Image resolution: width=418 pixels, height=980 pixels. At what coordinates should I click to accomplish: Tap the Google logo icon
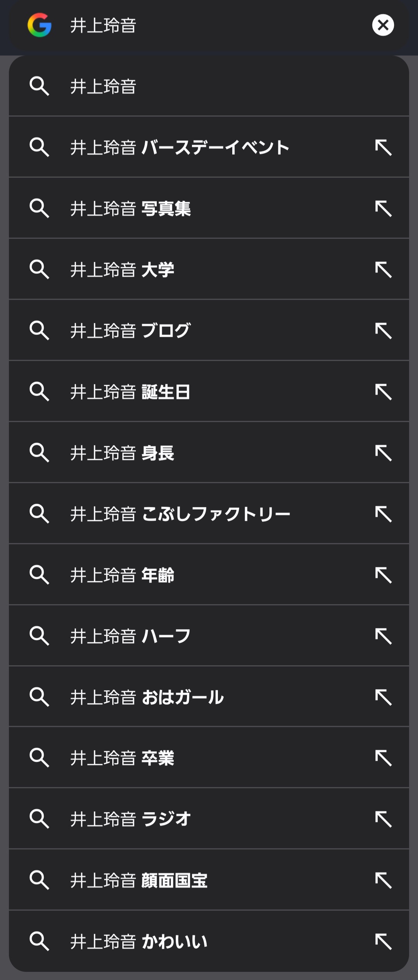click(x=39, y=25)
